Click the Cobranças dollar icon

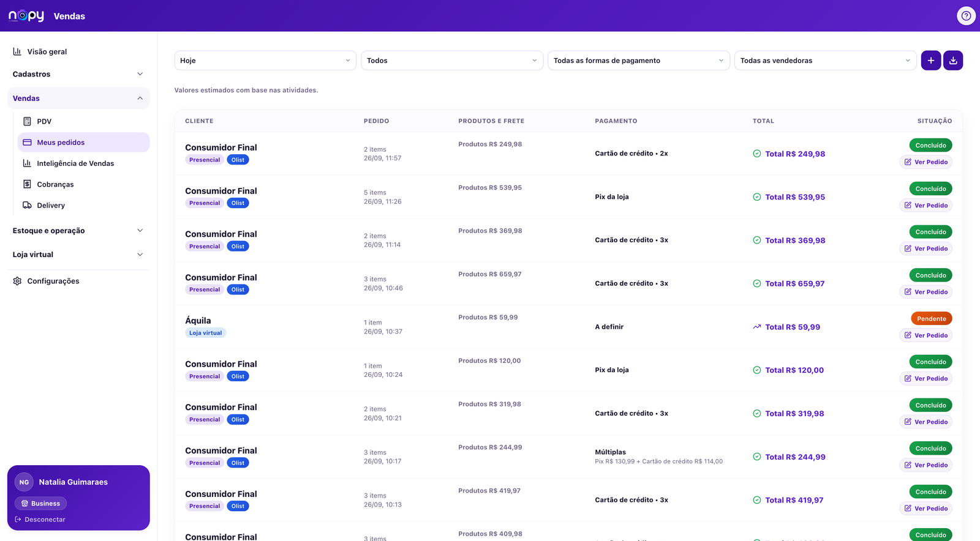(x=27, y=184)
